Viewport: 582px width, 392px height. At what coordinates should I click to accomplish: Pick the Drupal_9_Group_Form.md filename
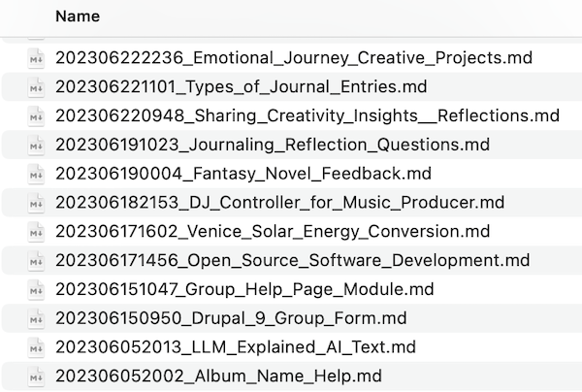(231, 318)
